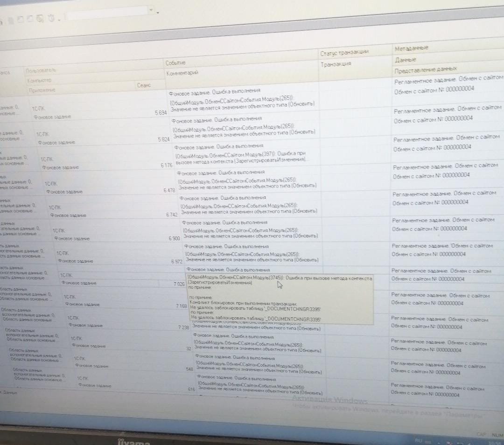Click the "Сеанс" column header
Screen dimensions: 504x445
(144, 85)
